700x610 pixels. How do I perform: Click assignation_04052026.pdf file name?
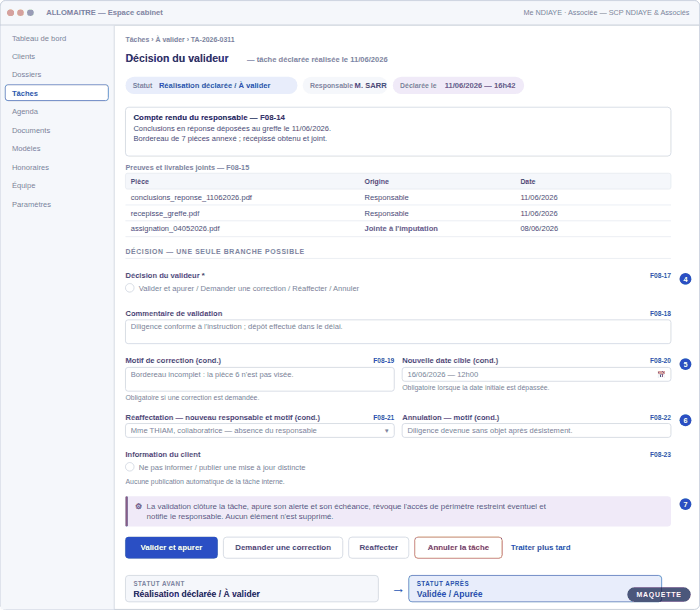click(x=175, y=228)
